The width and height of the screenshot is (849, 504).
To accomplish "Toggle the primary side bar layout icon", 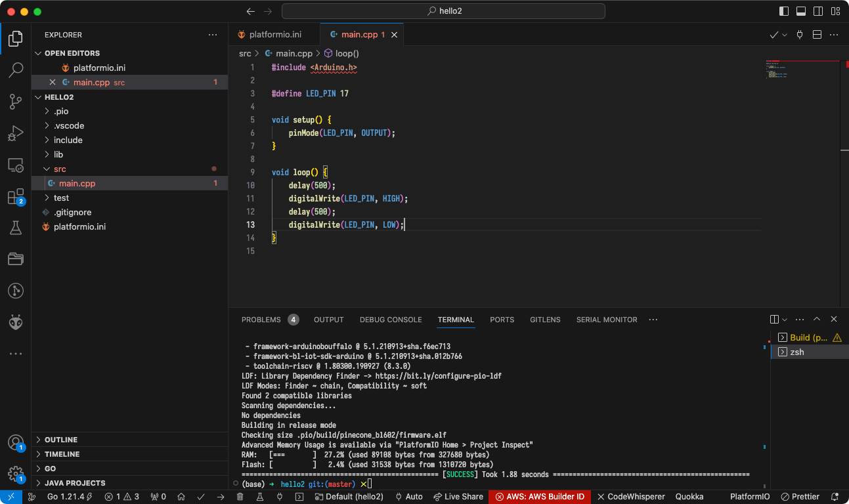I will pos(784,11).
